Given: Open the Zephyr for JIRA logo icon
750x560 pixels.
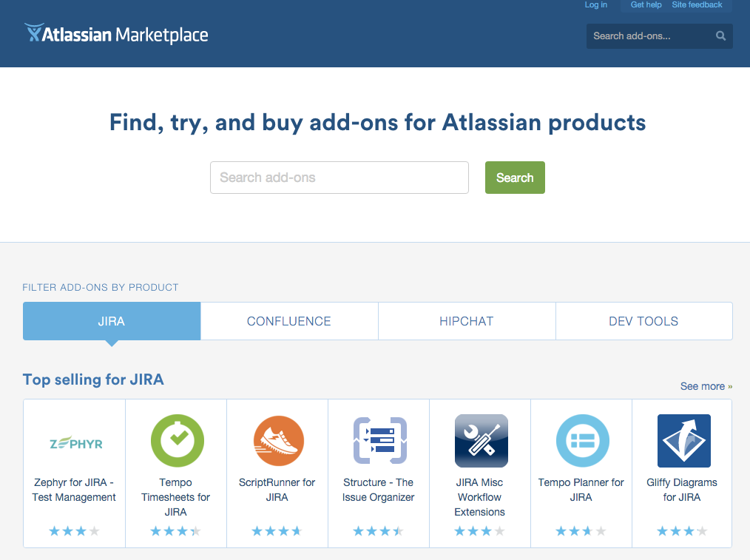Looking at the screenshot, I should click(76, 443).
